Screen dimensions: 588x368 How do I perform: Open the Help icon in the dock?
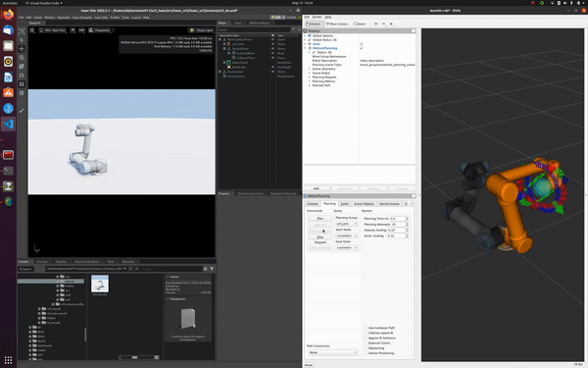tap(8, 108)
